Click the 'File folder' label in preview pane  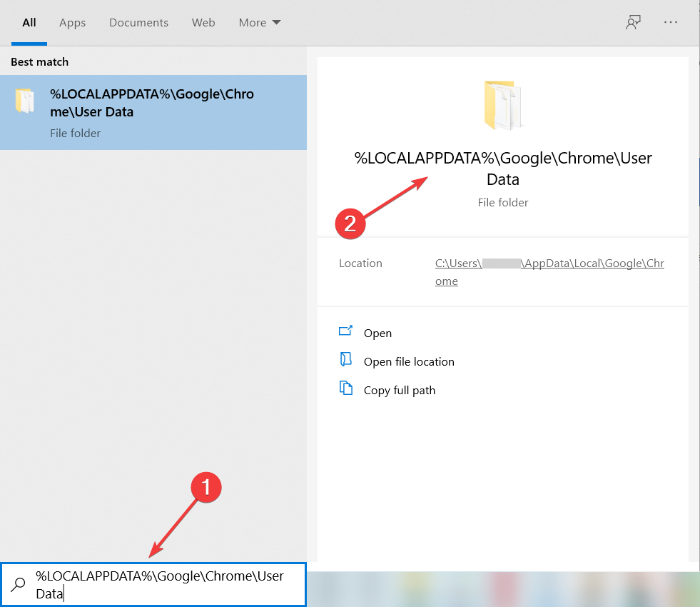point(502,203)
